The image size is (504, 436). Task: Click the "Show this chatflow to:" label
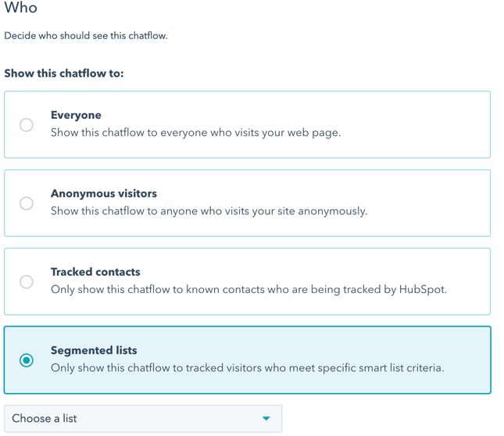64,73
